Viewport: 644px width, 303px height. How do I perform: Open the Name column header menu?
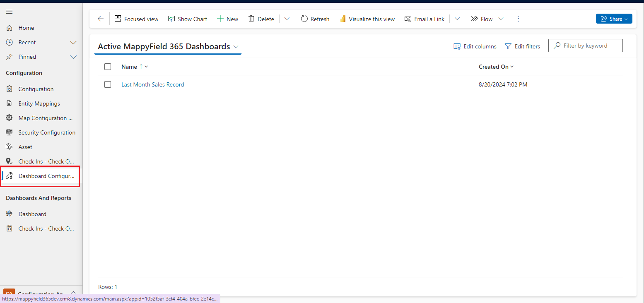click(x=135, y=67)
